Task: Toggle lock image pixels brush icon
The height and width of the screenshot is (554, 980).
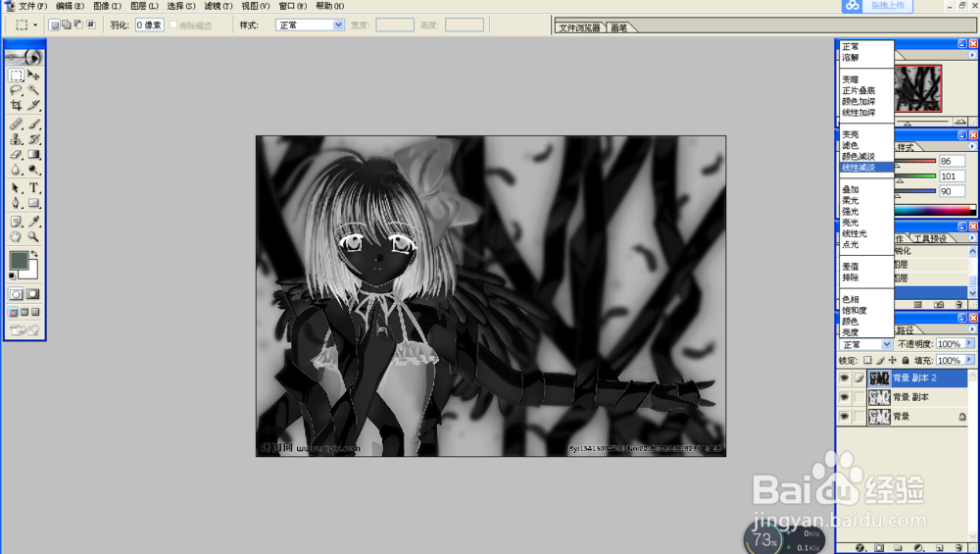Action: (880, 360)
